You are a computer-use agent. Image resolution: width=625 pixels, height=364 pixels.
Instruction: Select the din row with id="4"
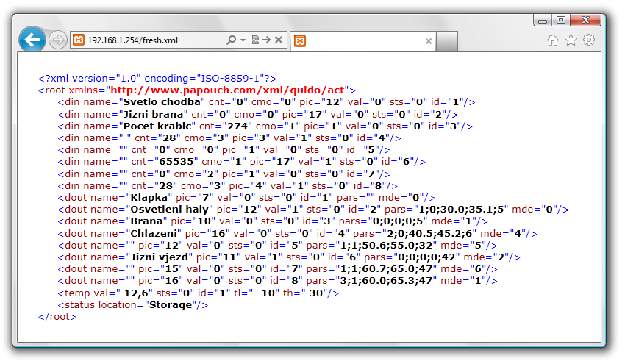tap(229, 138)
